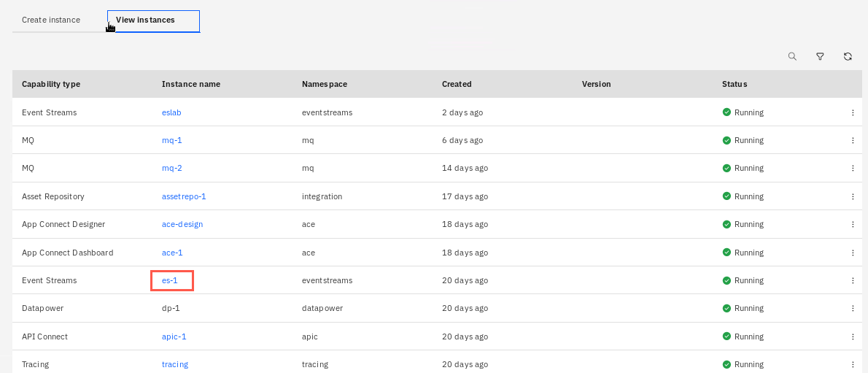The image size is (868, 373).
Task: Open overflow menu for ace-1 row
Action: point(853,253)
